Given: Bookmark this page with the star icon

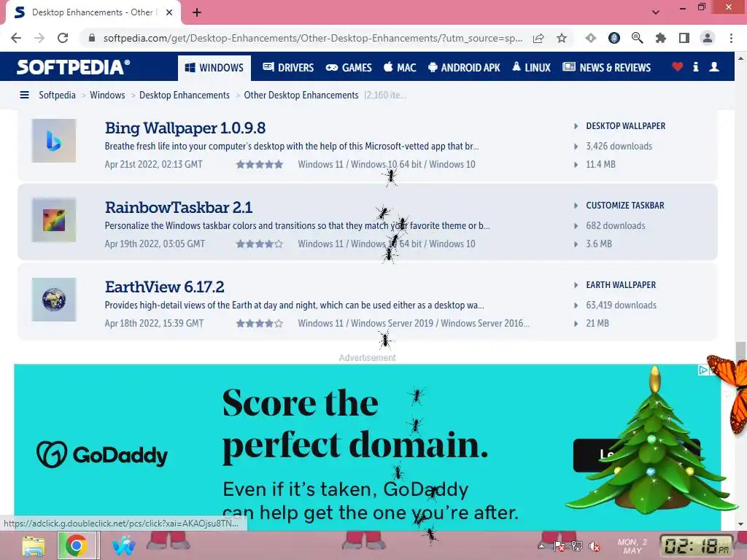Looking at the screenshot, I should click(x=562, y=38).
